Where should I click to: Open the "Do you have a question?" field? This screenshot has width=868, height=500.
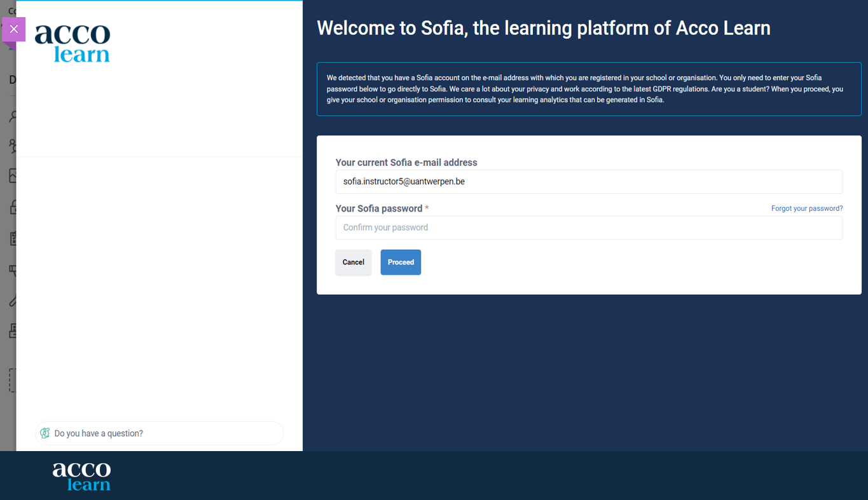(159, 433)
